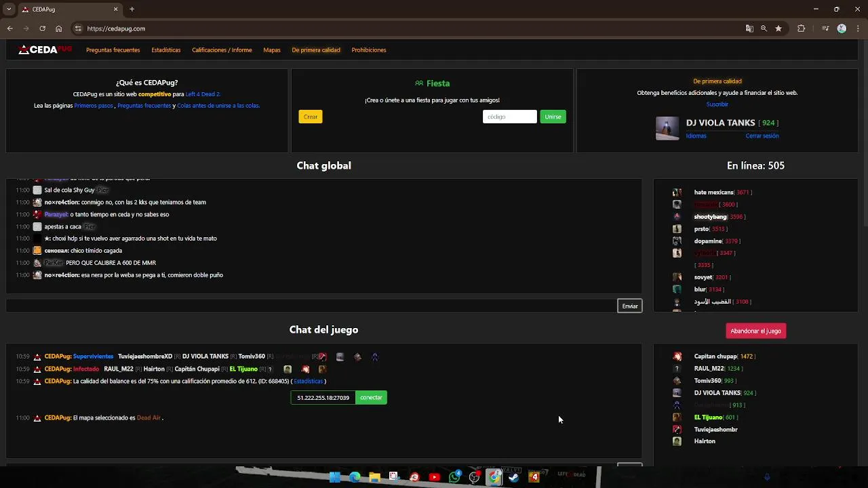Follow the Suscribir link
Viewport: 868px width, 488px height.
(717, 104)
